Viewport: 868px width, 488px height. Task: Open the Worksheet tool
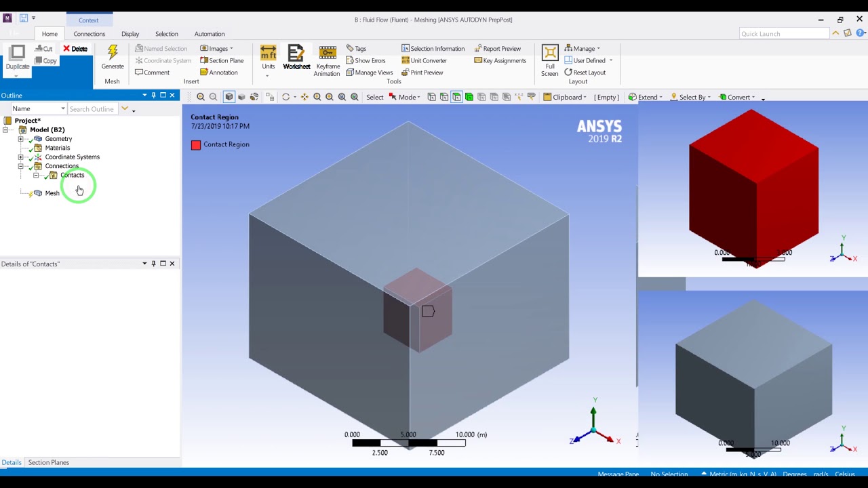[x=296, y=57]
